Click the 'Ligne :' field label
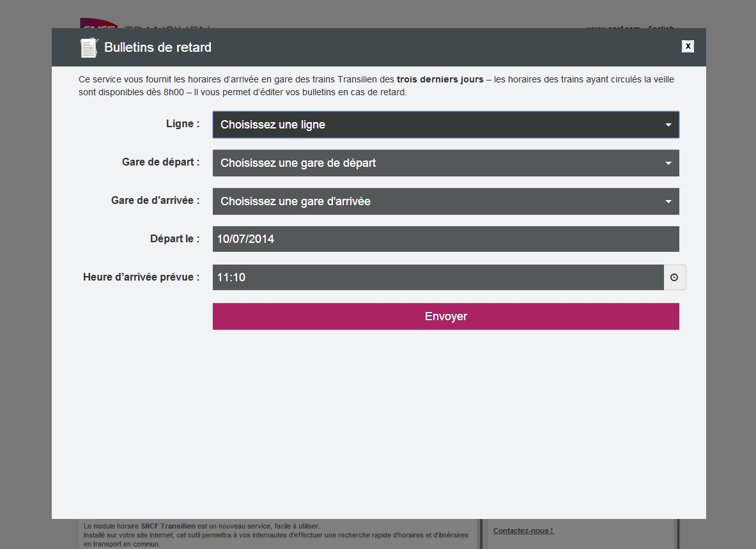This screenshot has width=756, height=549. point(183,124)
